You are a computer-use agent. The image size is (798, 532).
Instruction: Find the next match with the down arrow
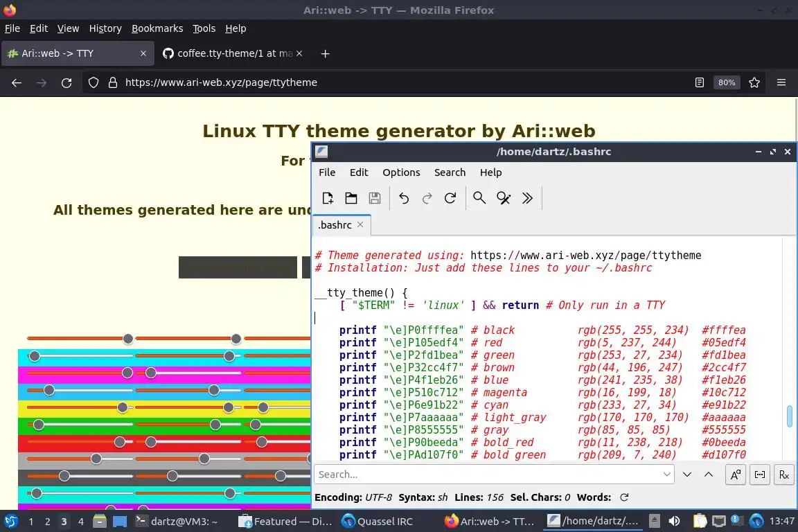[687, 475]
